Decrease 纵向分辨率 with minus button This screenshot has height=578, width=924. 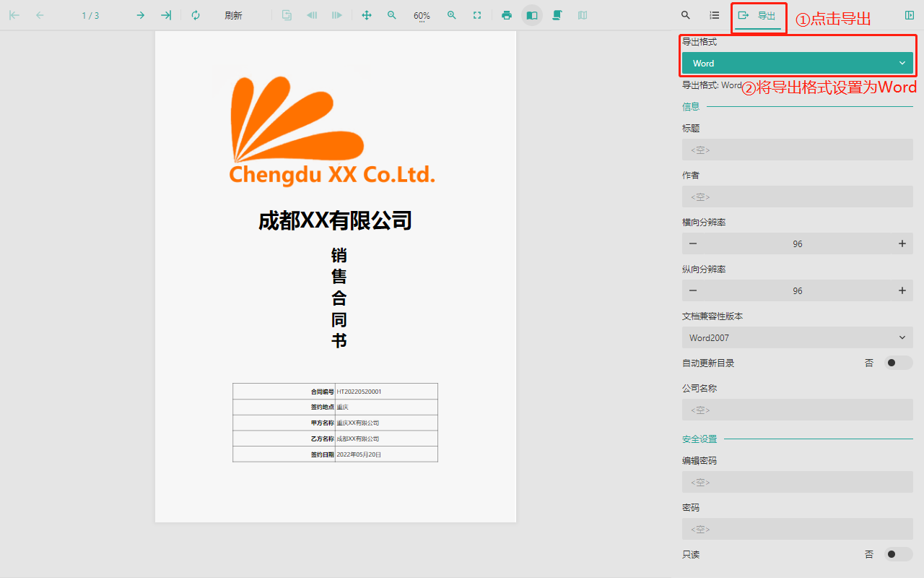693,290
